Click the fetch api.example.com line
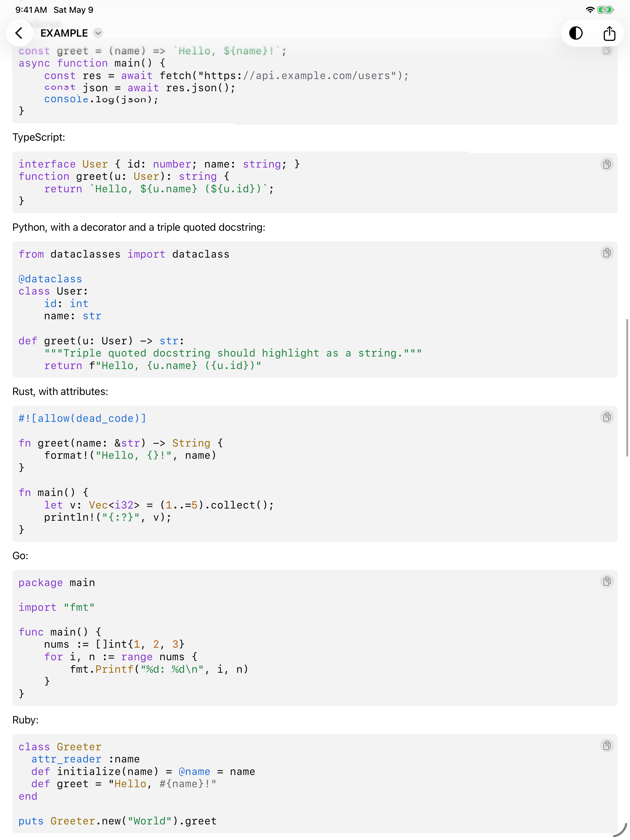The image size is (630, 840). (x=226, y=76)
